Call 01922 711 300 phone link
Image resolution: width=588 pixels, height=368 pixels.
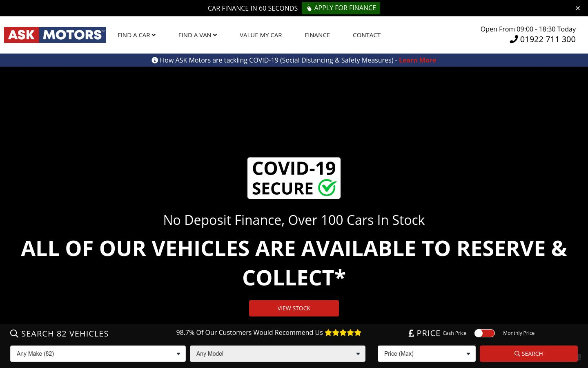click(x=543, y=39)
